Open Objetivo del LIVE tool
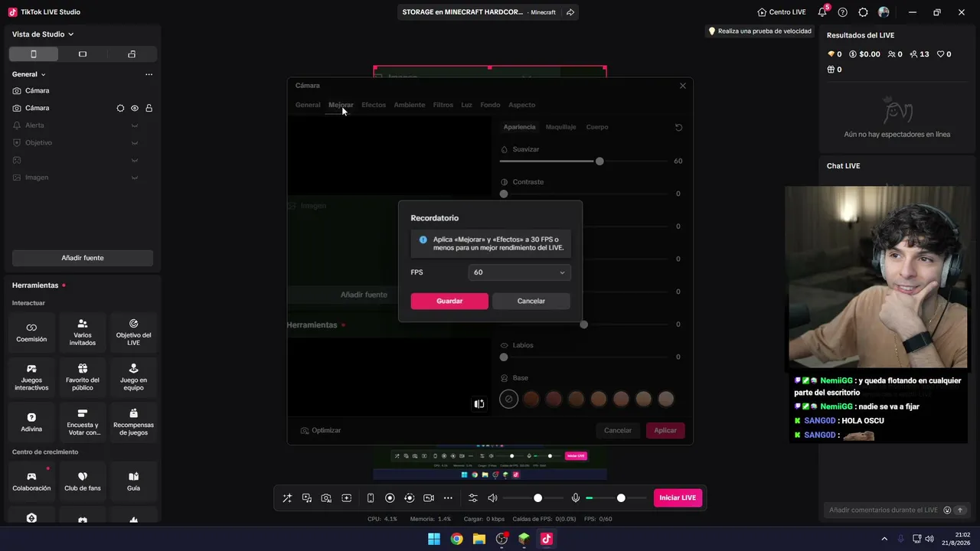The image size is (980, 551). (x=133, y=332)
